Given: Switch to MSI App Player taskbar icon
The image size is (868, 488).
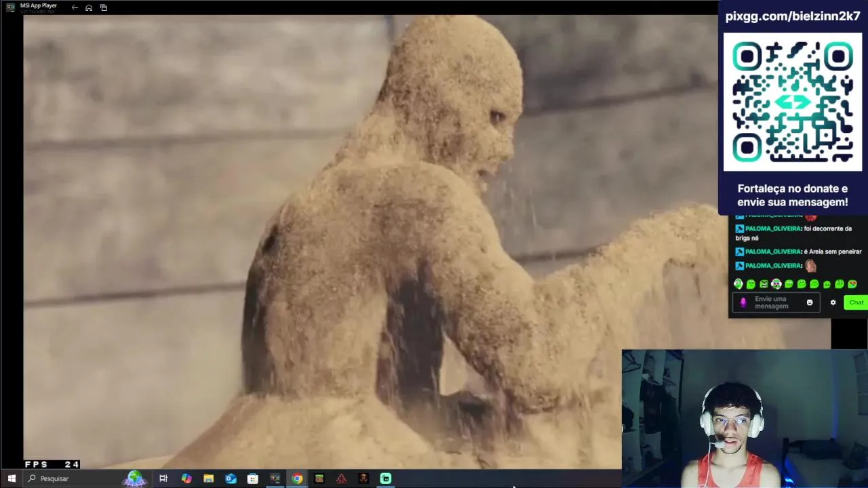Looking at the screenshot, I should point(275,479).
